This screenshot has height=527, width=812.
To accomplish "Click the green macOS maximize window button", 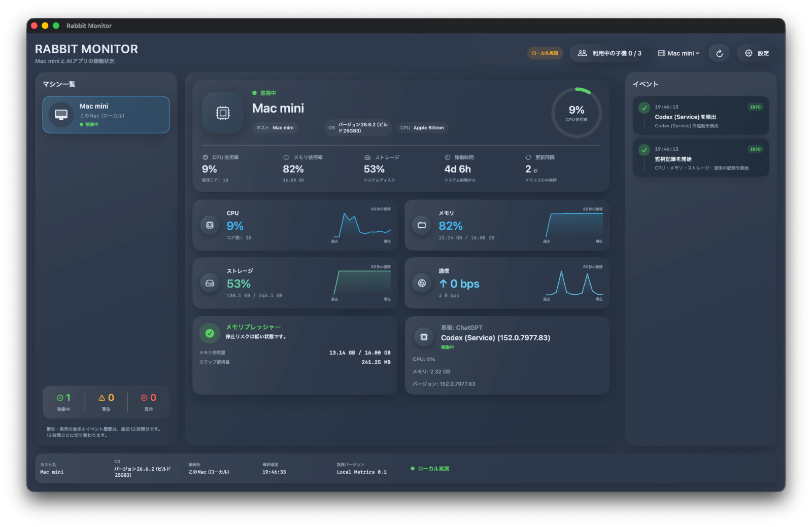I will [x=56, y=25].
